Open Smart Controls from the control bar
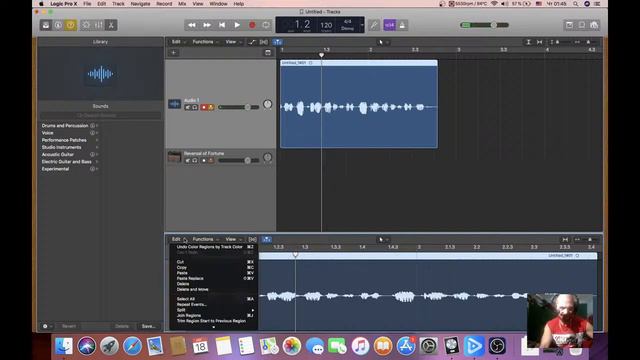Image resolution: width=640 pixels, height=360 pixels. [x=86, y=25]
